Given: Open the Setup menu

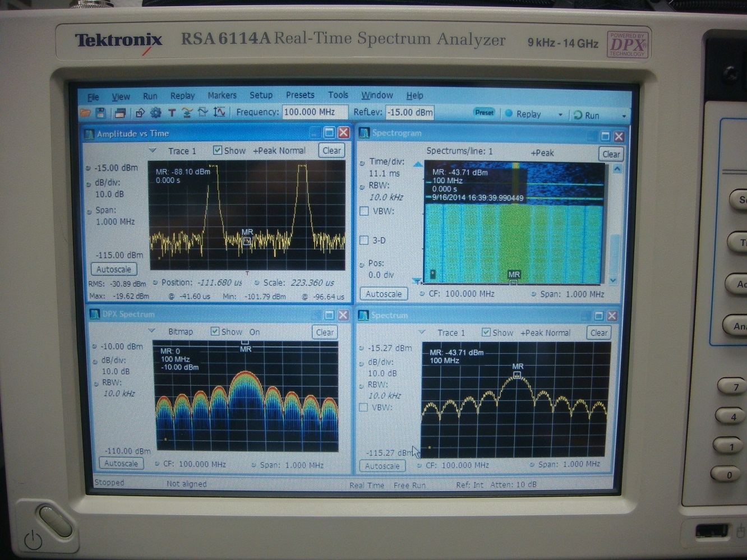Looking at the screenshot, I should [261, 95].
